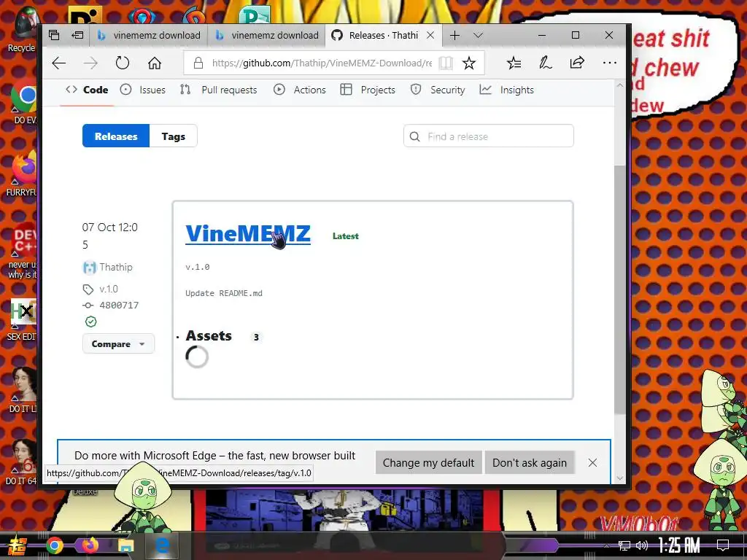The height and width of the screenshot is (560, 747).
Task: Toggle the Assets section
Action: [x=209, y=336]
